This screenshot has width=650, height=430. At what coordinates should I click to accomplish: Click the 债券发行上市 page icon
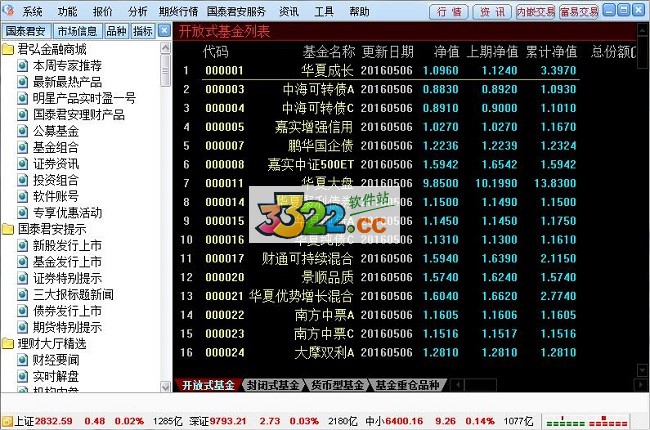23,311
